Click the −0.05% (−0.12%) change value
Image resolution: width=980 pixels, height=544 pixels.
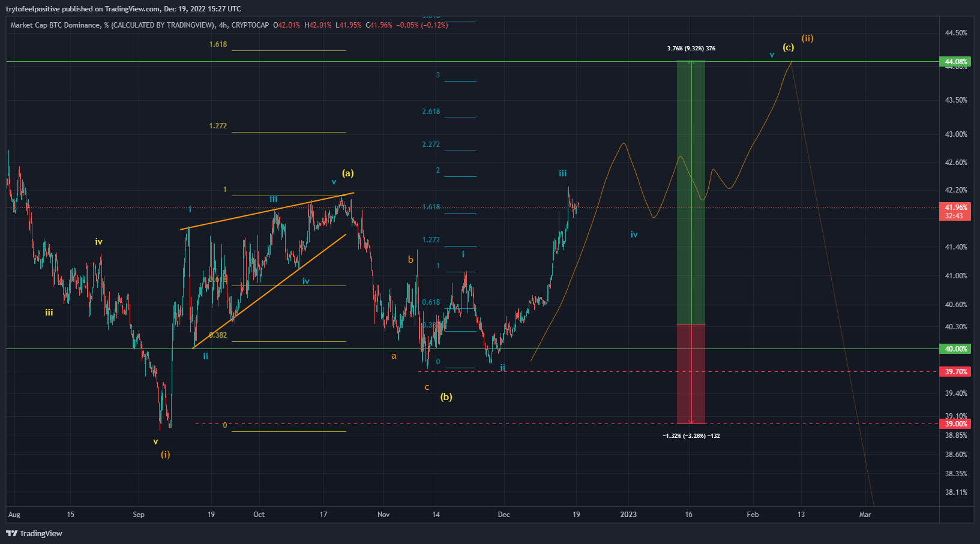422,25
